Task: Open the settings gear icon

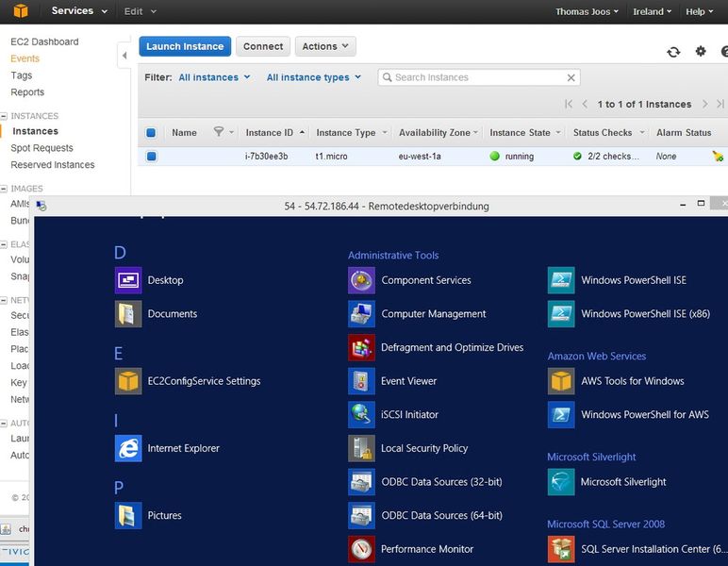Action: click(701, 52)
